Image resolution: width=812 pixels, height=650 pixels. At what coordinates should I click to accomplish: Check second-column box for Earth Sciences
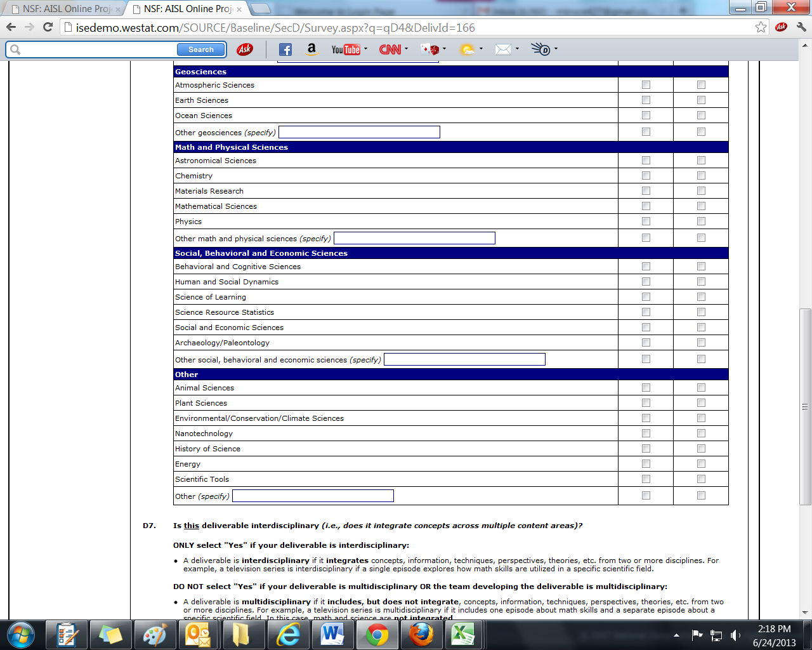click(x=701, y=100)
